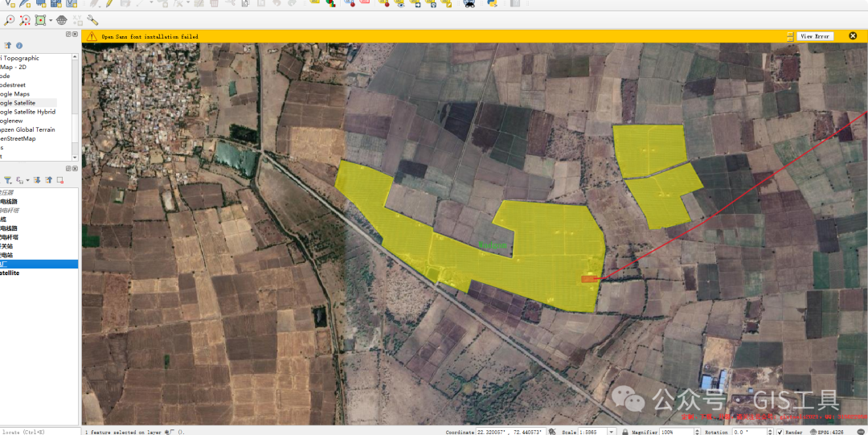Close the Layers panel
868x435 pixels.
tap(75, 169)
